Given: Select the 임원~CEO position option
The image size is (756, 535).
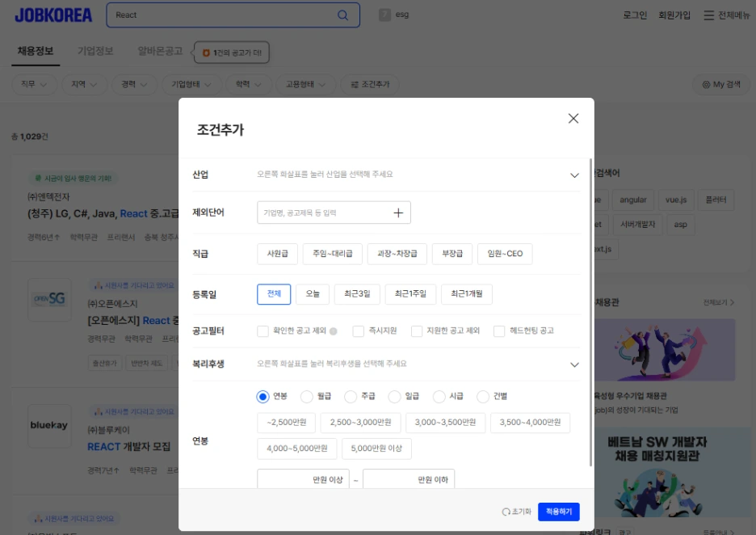Looking at the screenshot, I should click(505, 254).
